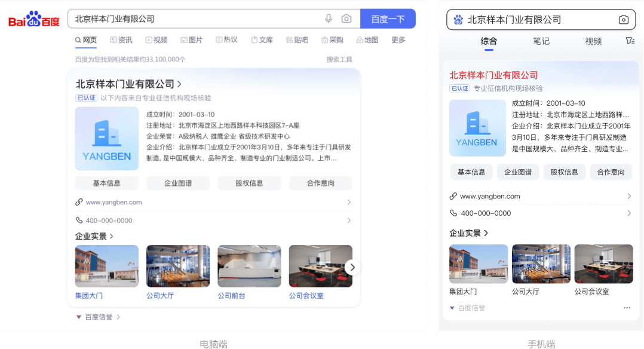Tap mobile 集团大门 thumbnail image
This screenshot has width=644, height=349.
tap(479, 264)
